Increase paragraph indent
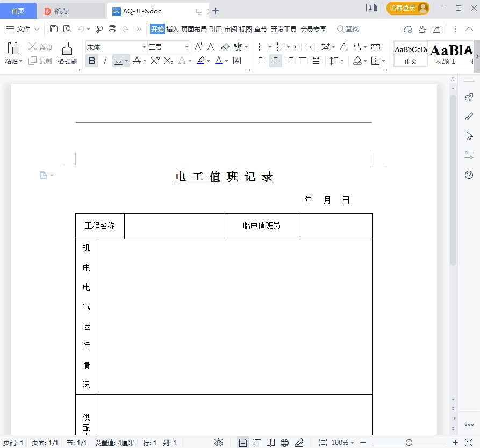 312,47
